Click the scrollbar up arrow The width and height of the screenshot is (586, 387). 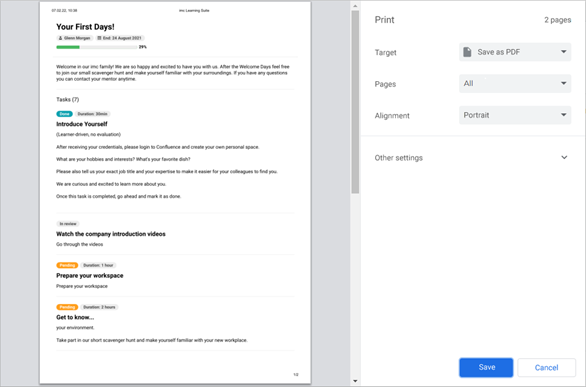[x=355, y=6]
